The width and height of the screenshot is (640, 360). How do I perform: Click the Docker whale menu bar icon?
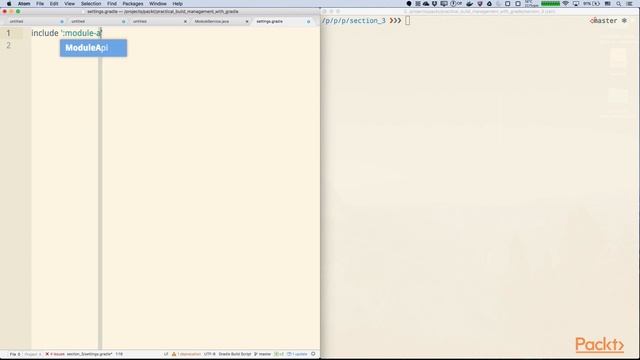pyautogui.click(x=470, y=4)
